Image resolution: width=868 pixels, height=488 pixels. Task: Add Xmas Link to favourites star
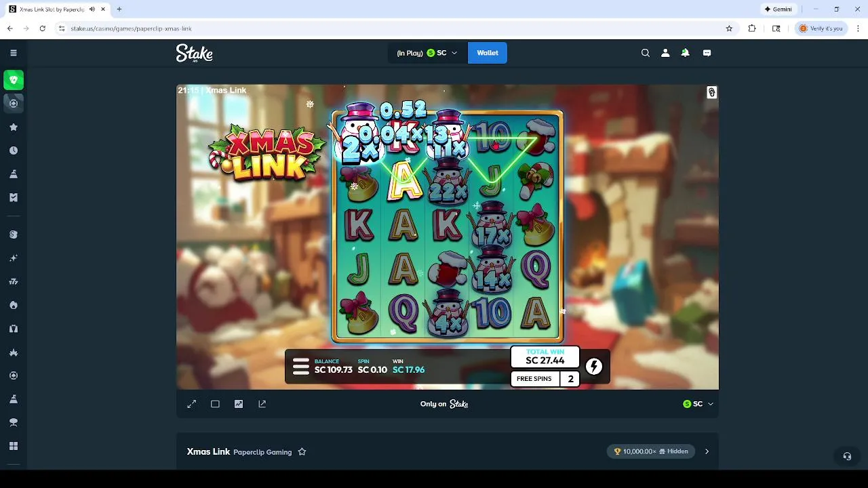click(x=302, y=451)
